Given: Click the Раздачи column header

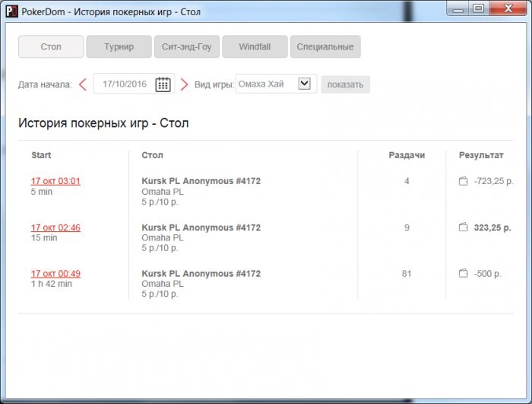Looking at the screenshot, I should [x=407, y=155].
